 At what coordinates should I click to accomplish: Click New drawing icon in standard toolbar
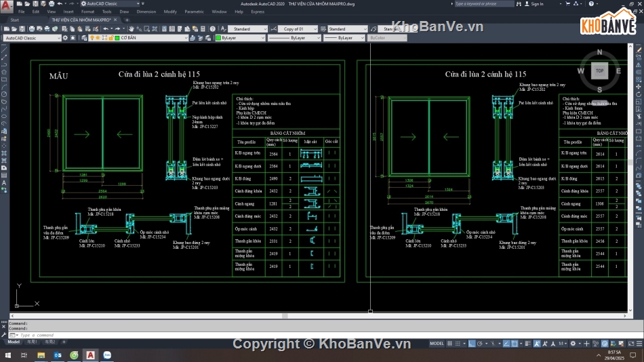pyautogui.click(x=7, y=29)
